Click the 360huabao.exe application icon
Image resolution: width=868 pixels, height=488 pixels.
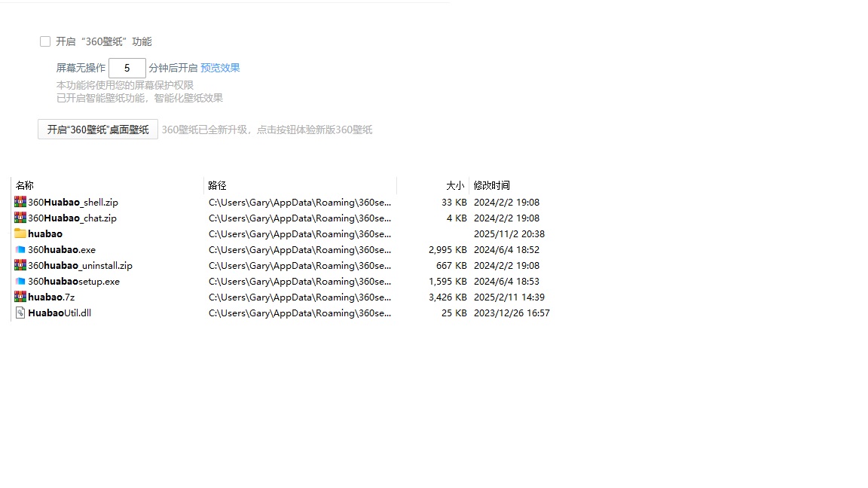click(x=20, y=249)
